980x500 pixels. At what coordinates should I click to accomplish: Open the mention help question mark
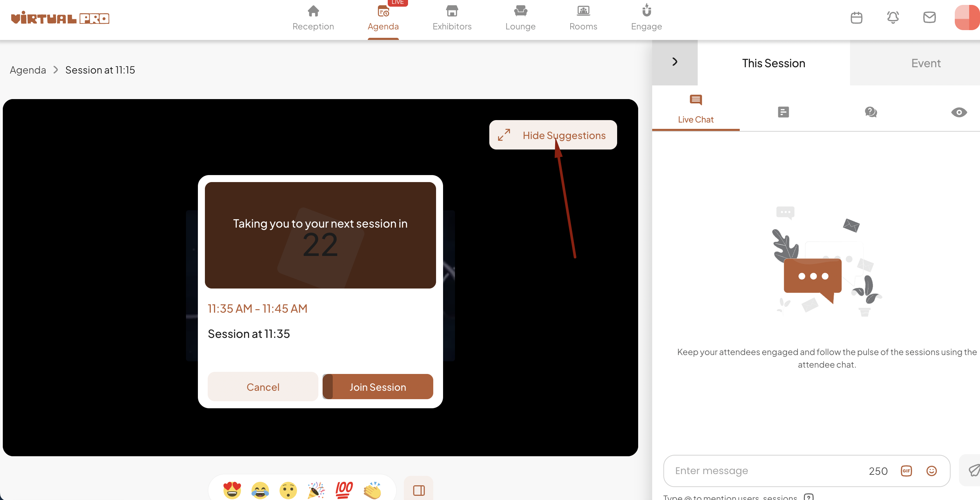808,496
